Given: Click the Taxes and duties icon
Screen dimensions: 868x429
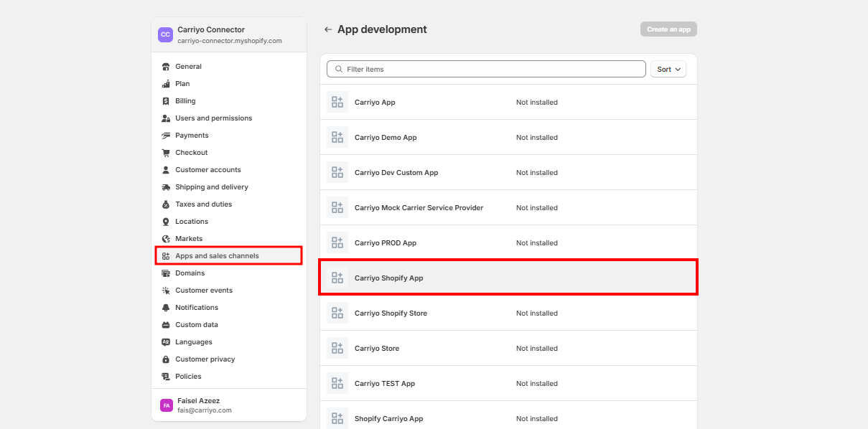Looking at the screenshot, I should tap(166, 204).
